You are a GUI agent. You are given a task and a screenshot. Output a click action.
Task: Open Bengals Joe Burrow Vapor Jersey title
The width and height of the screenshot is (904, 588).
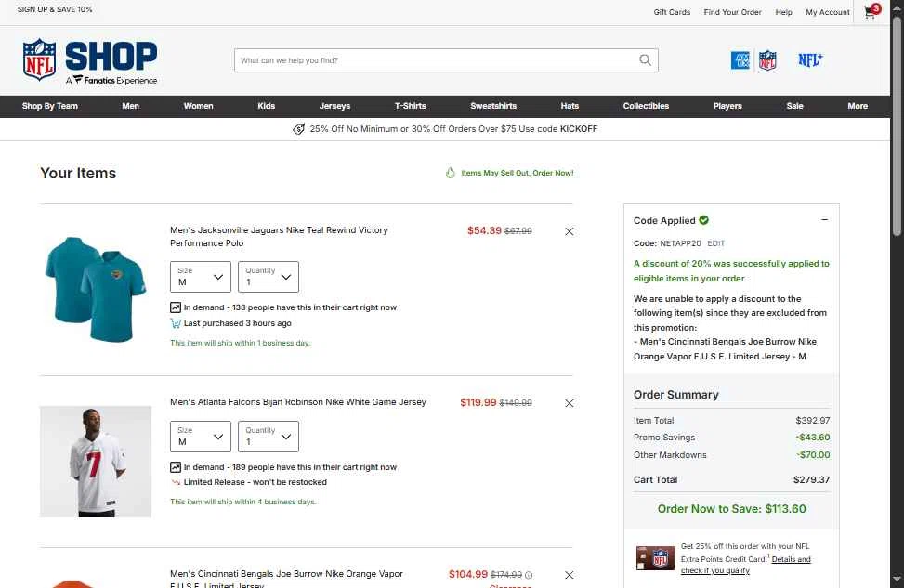point(286,579)
